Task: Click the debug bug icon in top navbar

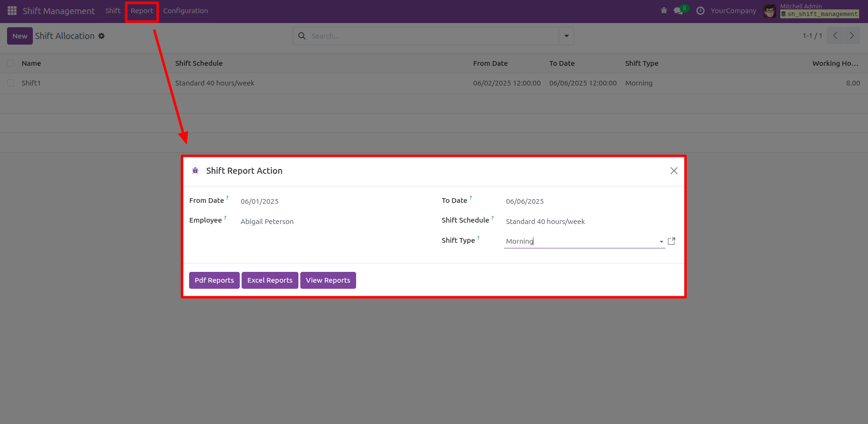Action: coord(663,11)
